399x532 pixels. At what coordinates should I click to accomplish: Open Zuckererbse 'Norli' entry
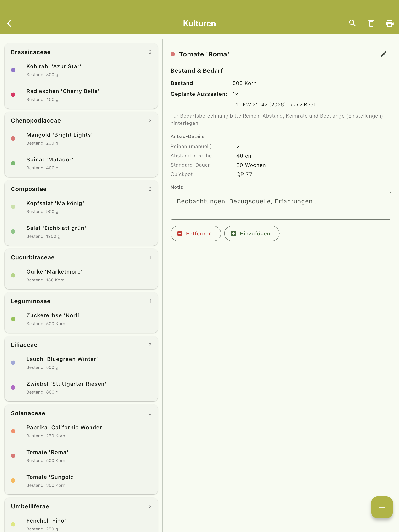(x=81, y=319)
